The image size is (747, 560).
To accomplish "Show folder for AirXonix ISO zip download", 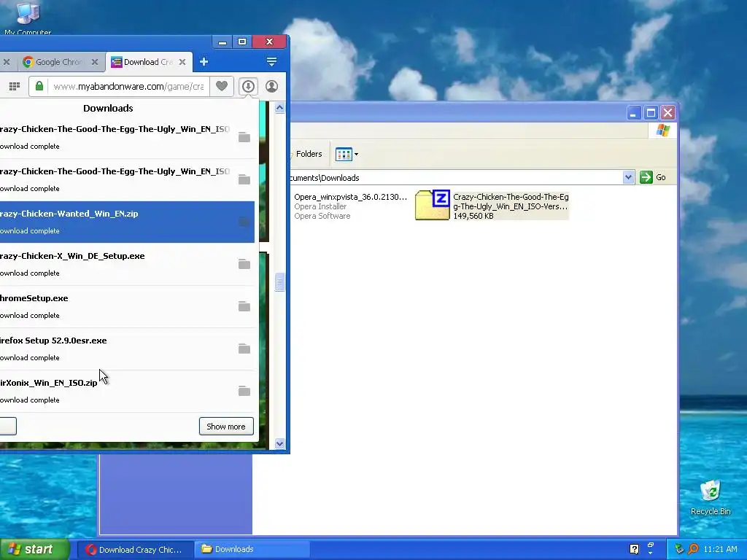I will (244, 391).
